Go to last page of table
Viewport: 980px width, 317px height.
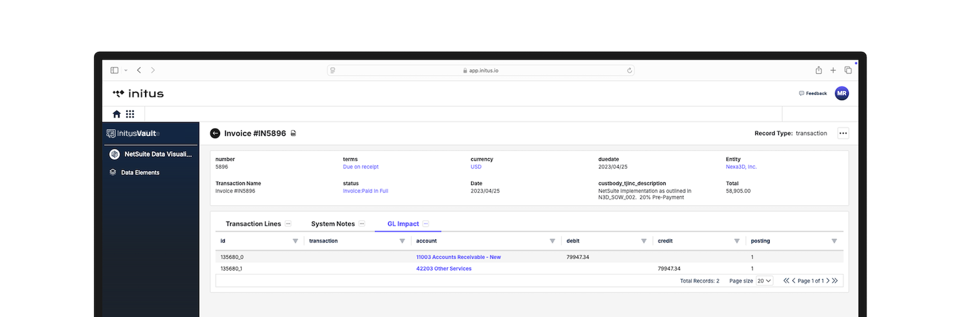(x=835, y=280)
